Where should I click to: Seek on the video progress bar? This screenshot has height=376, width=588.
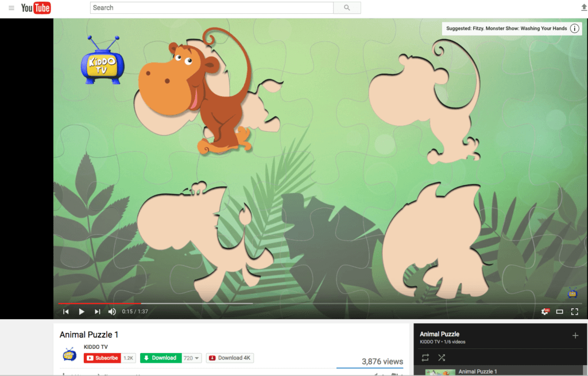click(x=320, y=303)
